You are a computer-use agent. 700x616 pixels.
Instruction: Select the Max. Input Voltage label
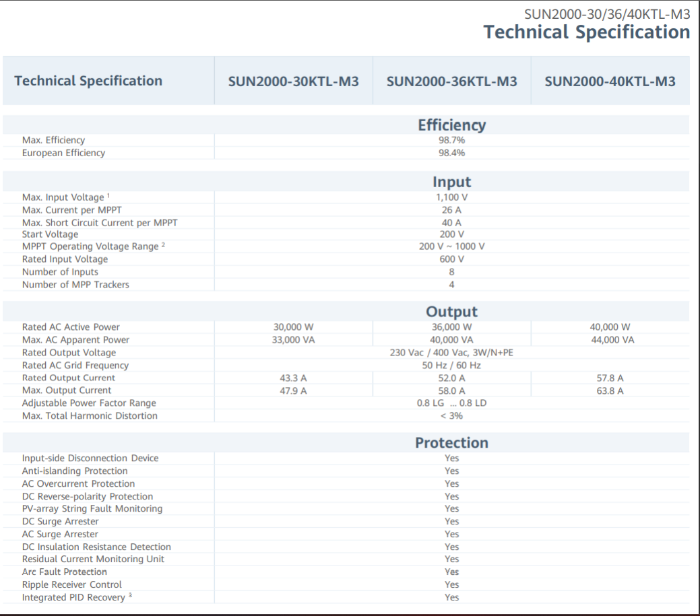63,197
